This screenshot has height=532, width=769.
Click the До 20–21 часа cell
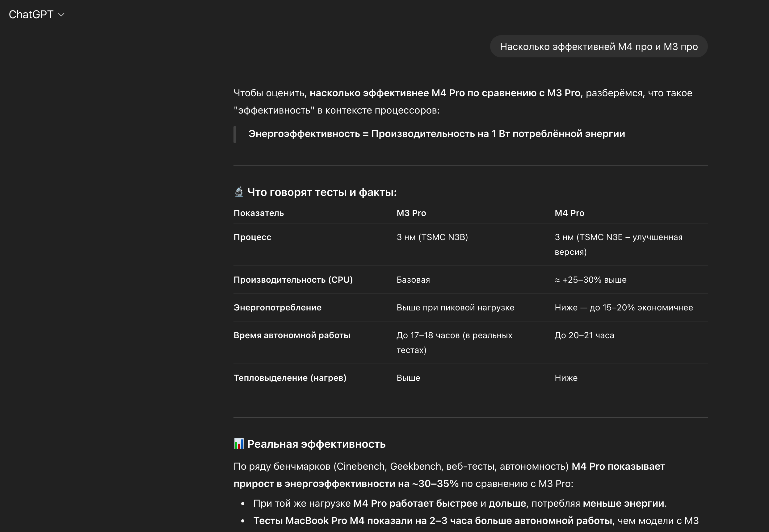point(584,335)
